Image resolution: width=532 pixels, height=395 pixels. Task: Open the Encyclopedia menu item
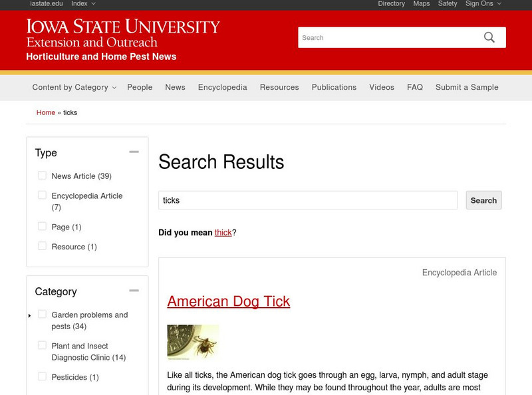[223, 87]
